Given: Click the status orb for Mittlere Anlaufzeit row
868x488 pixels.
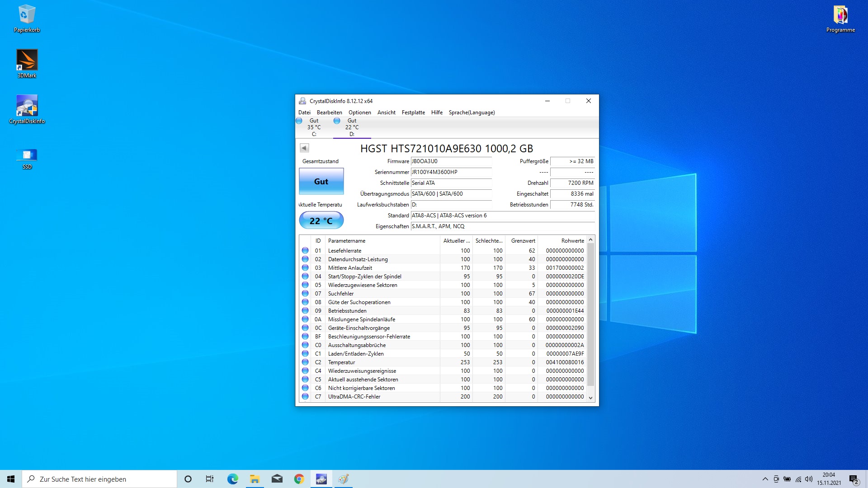Looking at the screenshot, I should 305,267.
